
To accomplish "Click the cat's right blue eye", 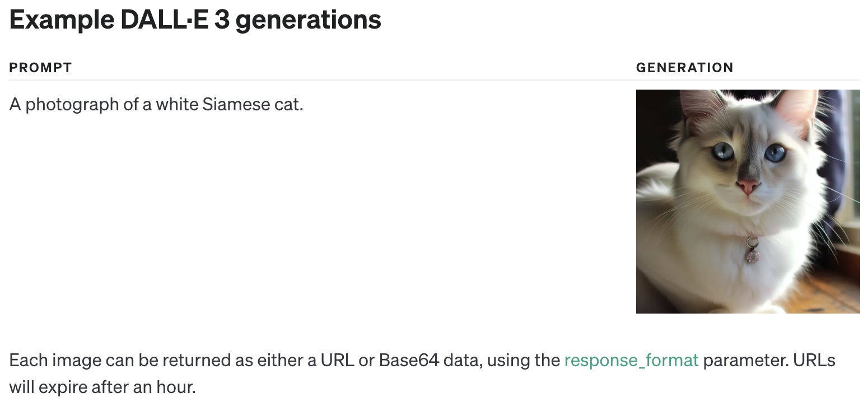I will pyautogui.click(x=775, y=152).
